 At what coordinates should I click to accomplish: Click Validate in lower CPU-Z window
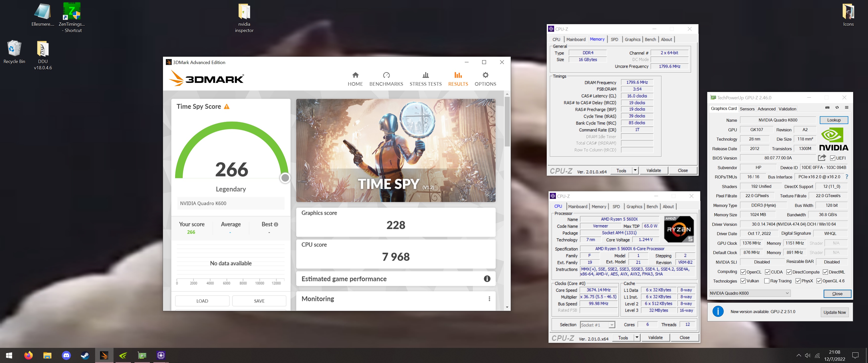pos(655,337)
